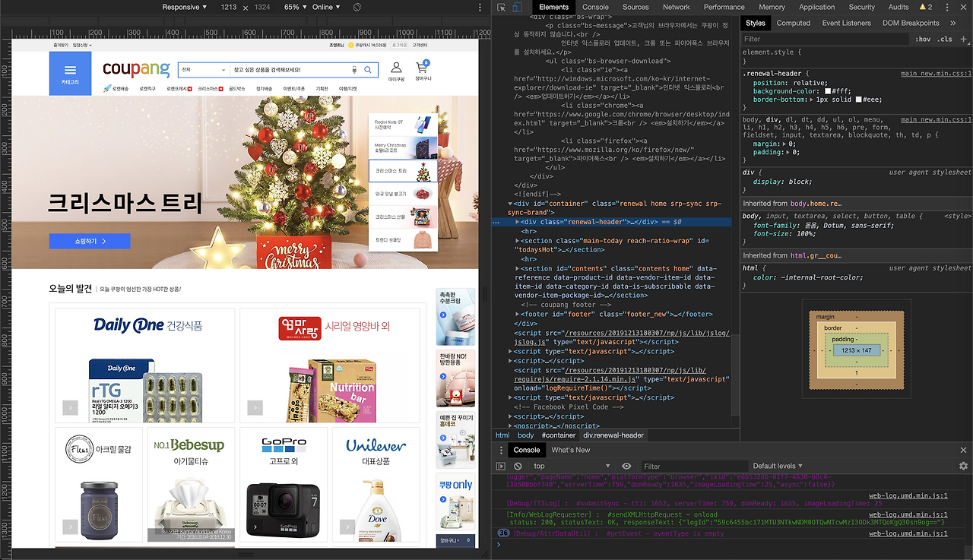Click the console Filter input field
This screenshot has height=560, width=973.
pos(693,466)
